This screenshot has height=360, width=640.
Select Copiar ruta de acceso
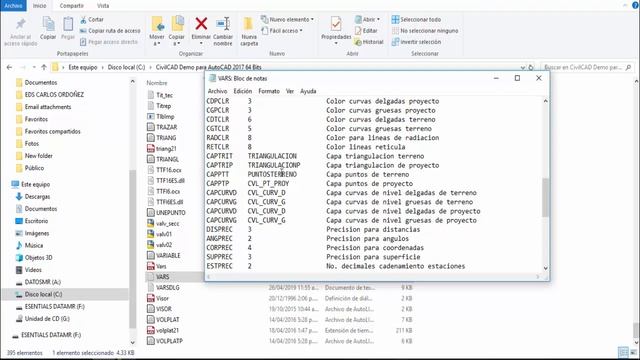tap(110, 31)
